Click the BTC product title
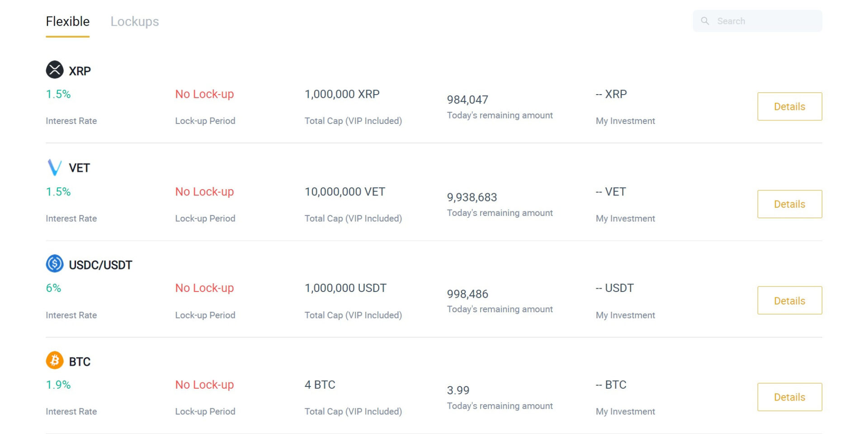The width and height of the screenshot is (868, 434). click(80, 362)
